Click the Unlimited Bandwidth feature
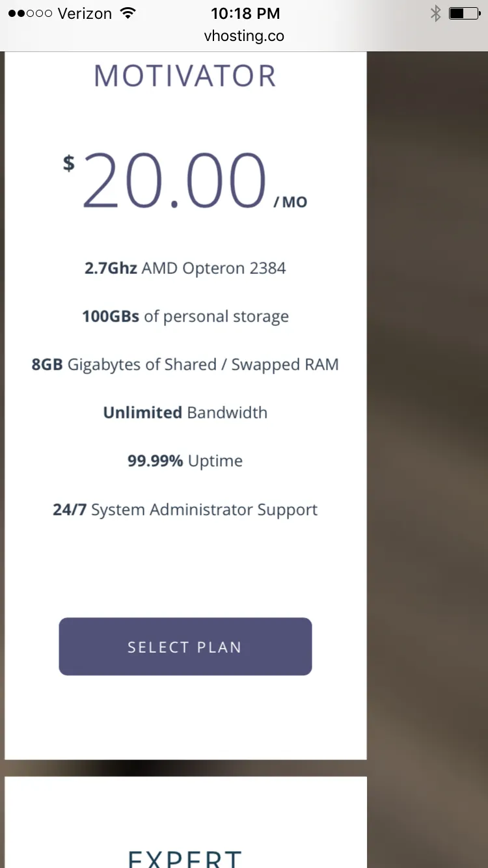488x868 pixels. pos(185,413)
